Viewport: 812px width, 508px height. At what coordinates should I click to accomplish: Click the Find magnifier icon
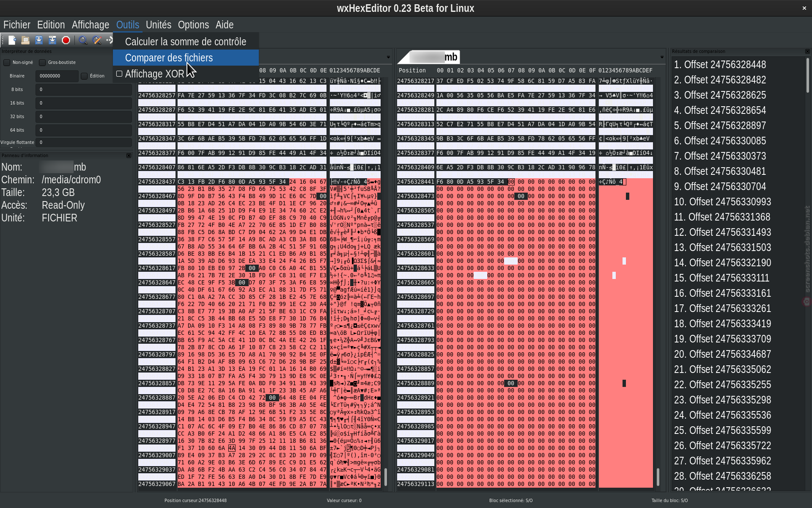tap(83, 40)
